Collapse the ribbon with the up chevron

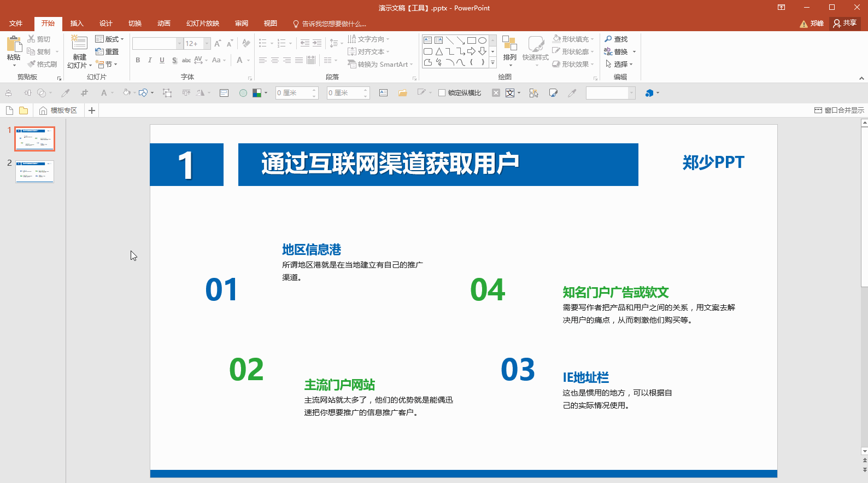pos(861,78)
